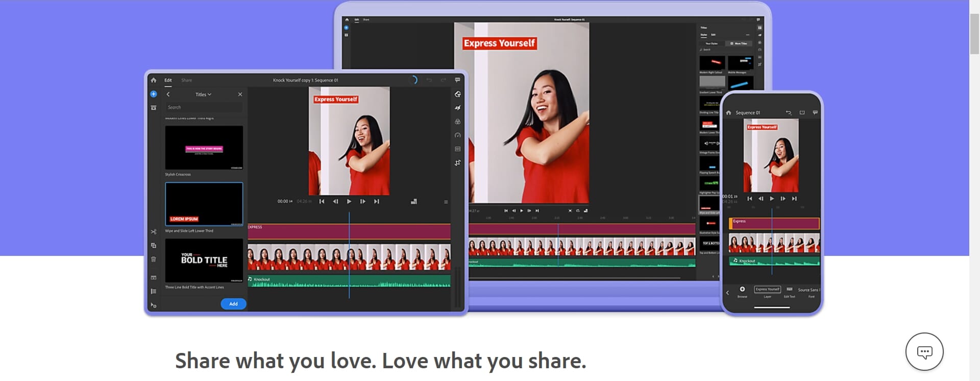The width and height of the screenshot is (980, 381).
Task: Click the undo arrow in the phone top bar
Action: pos(788,113)
